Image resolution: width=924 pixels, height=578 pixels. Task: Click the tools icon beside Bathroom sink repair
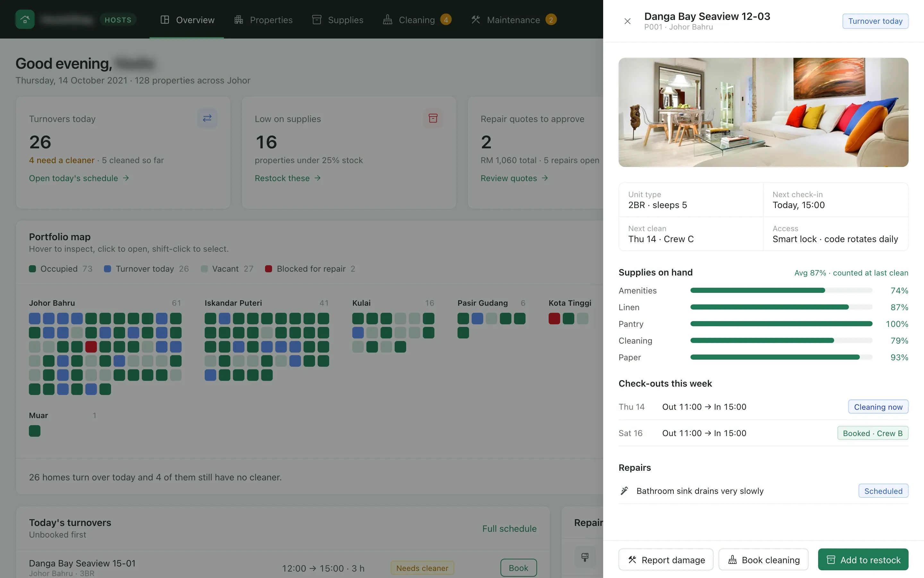click(x=624, y=490)
